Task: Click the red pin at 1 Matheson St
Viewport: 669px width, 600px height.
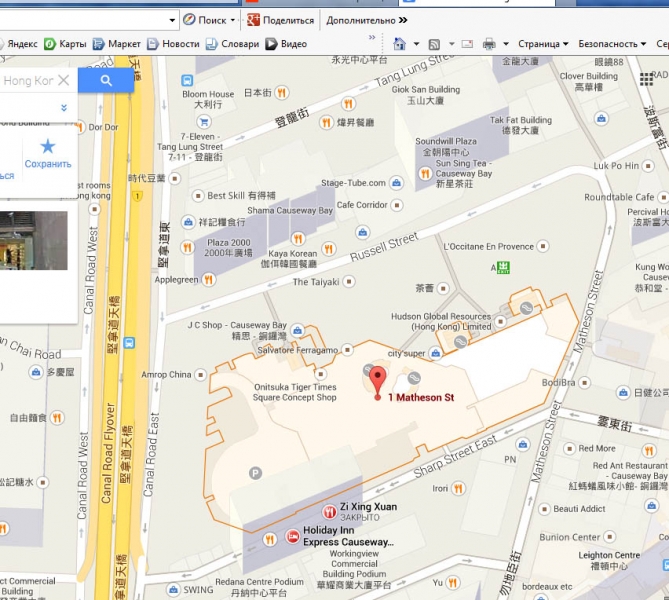Action: pyautogui.click(x=378, y=381)
